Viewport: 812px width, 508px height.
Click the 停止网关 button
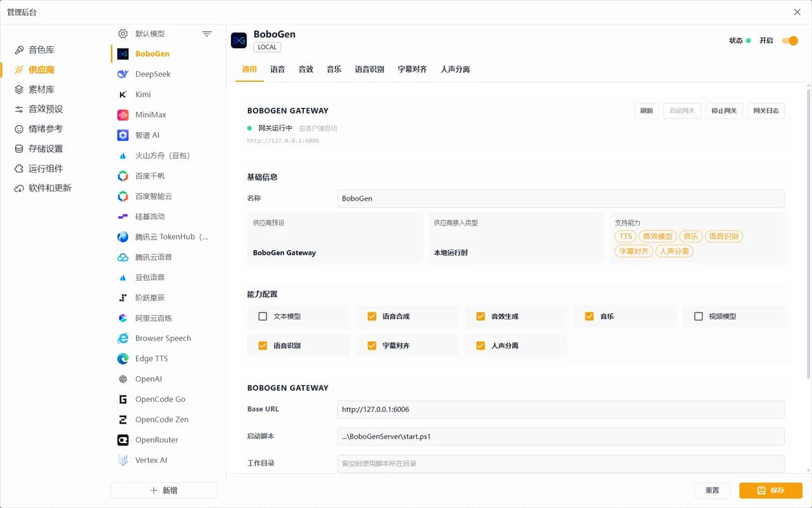(x=724, y=110)
